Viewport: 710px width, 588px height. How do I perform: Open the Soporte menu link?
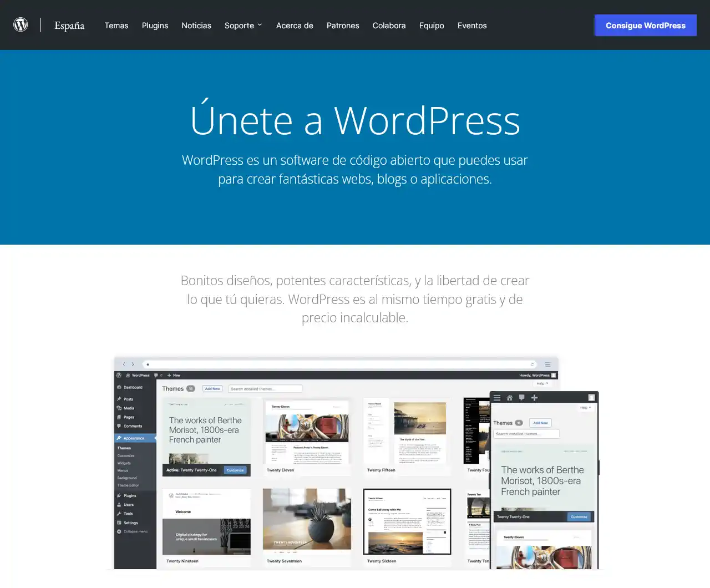pyautogui.click(x=239, y=26)
